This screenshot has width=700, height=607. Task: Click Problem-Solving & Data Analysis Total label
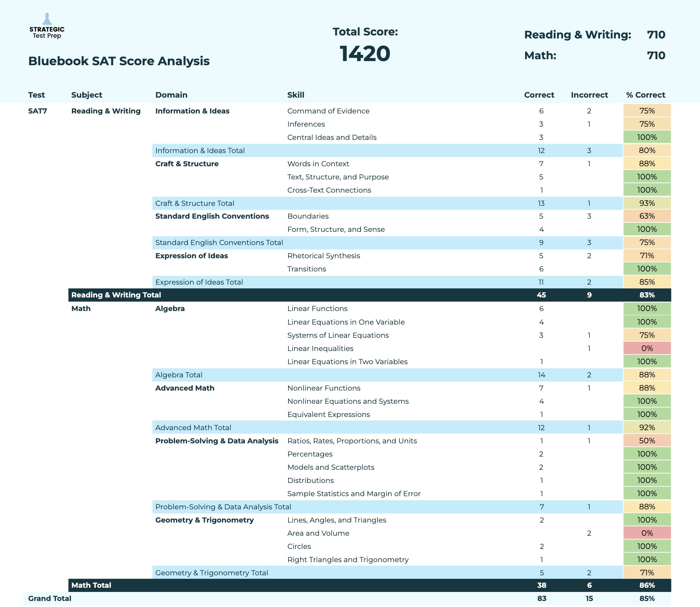pos(223,507)
